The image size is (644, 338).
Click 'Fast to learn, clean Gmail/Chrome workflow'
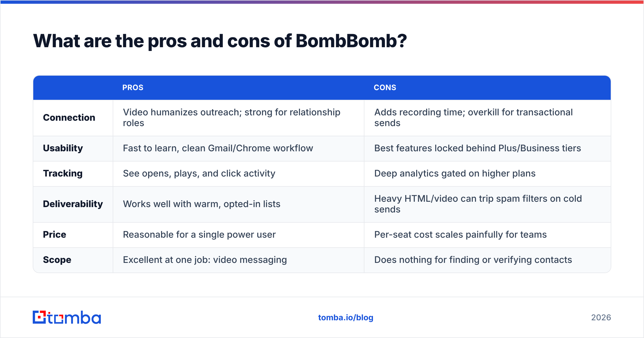218,148
